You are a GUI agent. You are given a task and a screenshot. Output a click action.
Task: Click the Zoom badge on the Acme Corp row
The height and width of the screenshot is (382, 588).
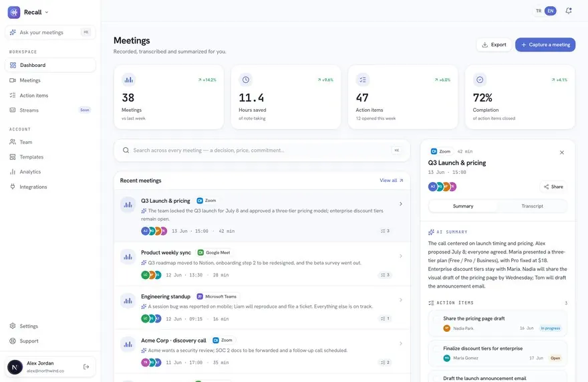(223, 341)
